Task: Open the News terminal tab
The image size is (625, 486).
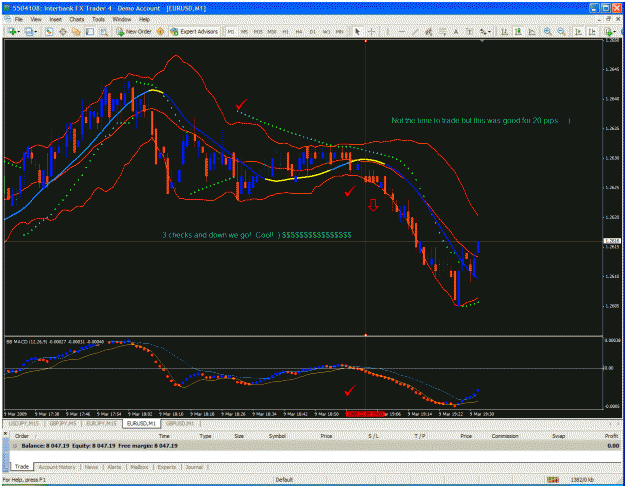Action: (x=91, y=467)
